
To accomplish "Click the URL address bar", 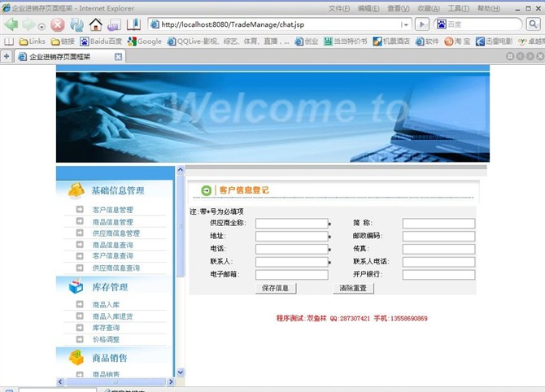I will (x=278, y=24).
